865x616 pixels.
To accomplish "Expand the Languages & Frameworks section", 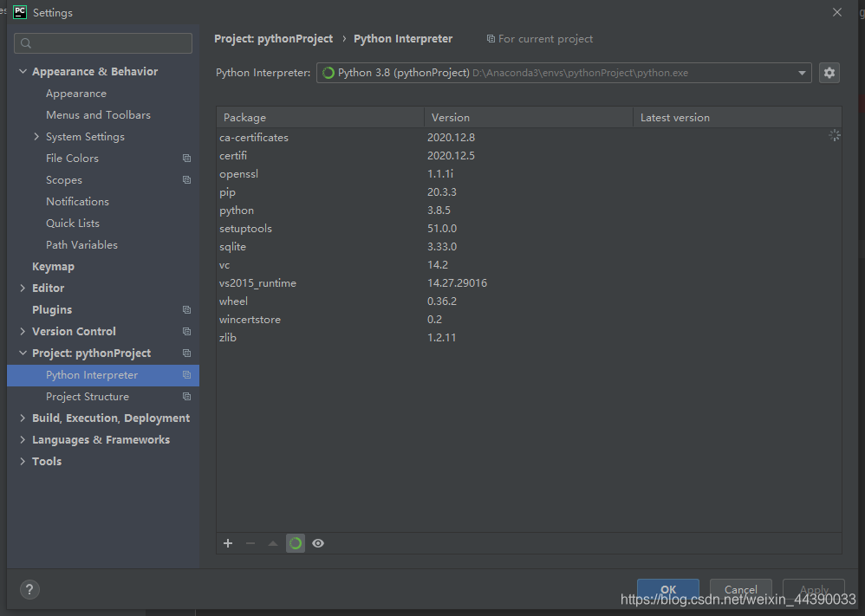I will [x=23, y=439].
